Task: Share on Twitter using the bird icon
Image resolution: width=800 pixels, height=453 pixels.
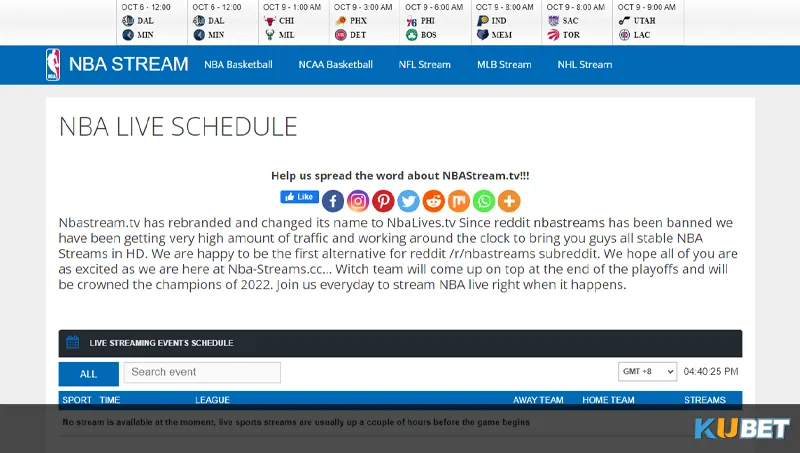Action: click(x=408, y=201)
